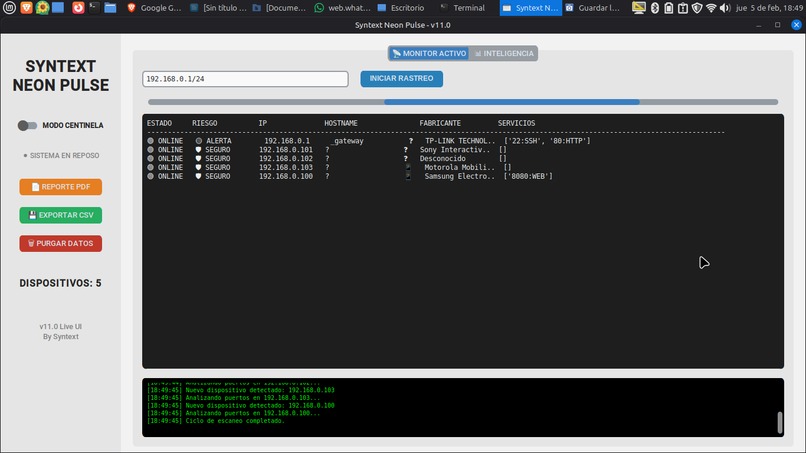Select the row for 192.168.0.1
806x453 pixels.
click(x=369, y=141)
